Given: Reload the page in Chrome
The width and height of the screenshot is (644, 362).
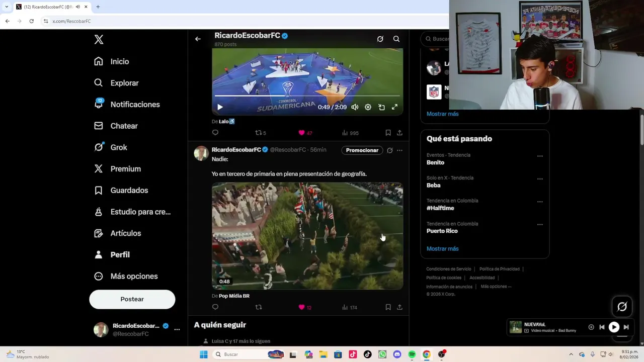Looking at the screenshot, I should [x=31, y=21].
